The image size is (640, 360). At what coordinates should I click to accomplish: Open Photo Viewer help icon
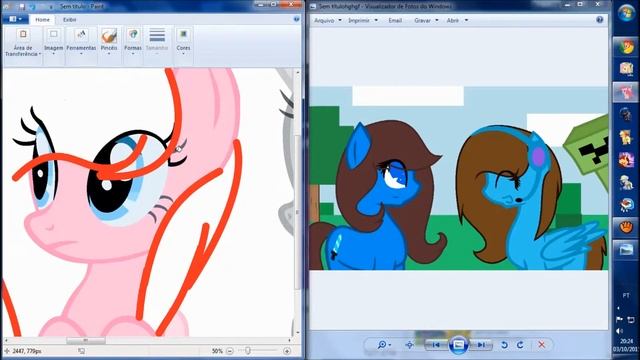coord(599,20)
